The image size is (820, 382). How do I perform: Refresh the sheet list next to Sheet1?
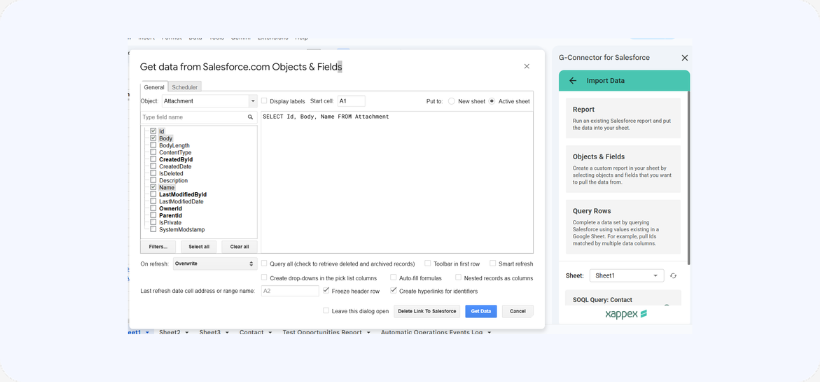click(x=674, y=276)
